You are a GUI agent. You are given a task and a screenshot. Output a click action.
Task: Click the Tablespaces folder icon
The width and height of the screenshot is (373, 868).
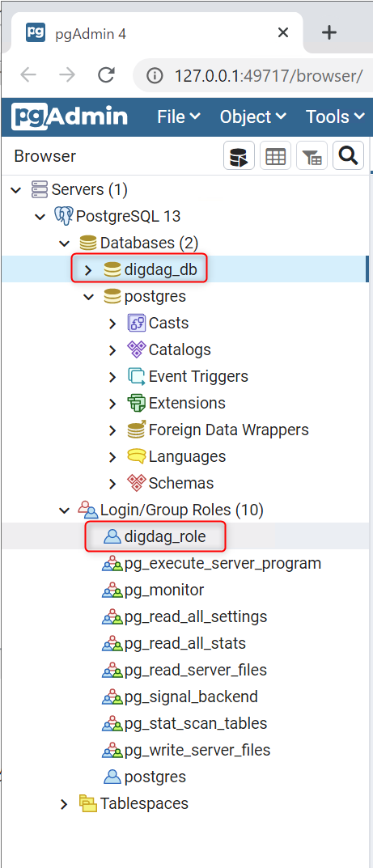(88, 803)
